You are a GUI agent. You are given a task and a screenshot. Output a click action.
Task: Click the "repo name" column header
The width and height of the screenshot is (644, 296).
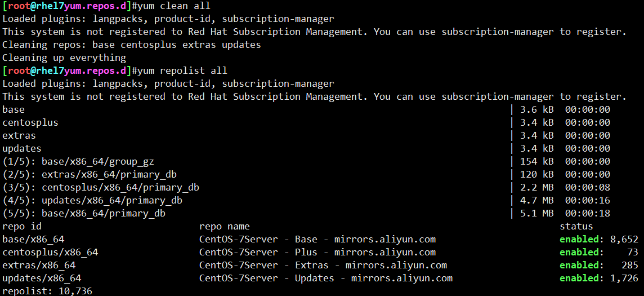tap(225, 227)
